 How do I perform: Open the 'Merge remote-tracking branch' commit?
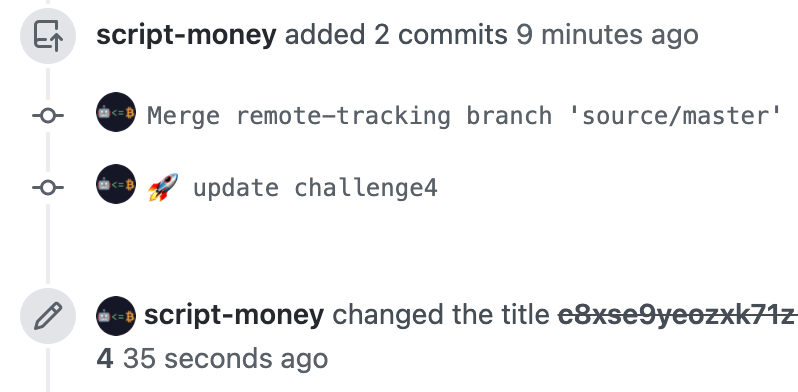464,116
